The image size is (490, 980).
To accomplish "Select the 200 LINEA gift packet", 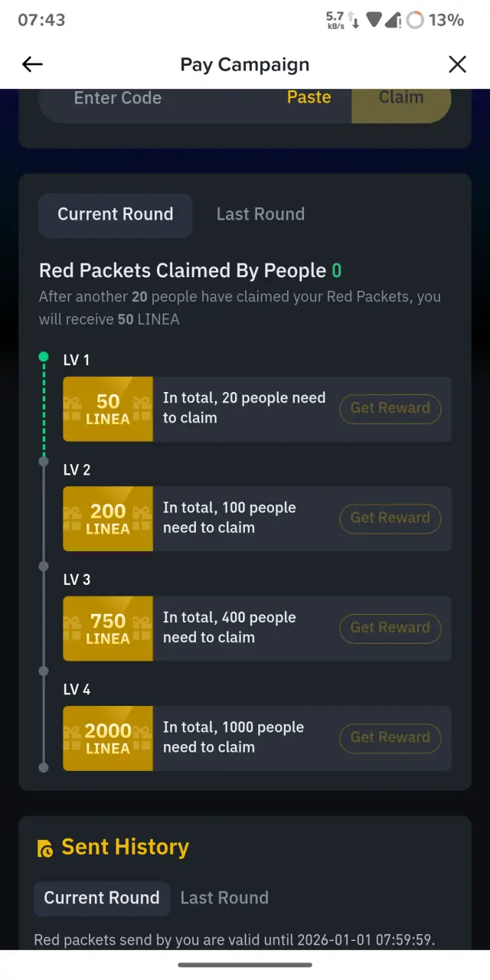I will coord(108,518).
